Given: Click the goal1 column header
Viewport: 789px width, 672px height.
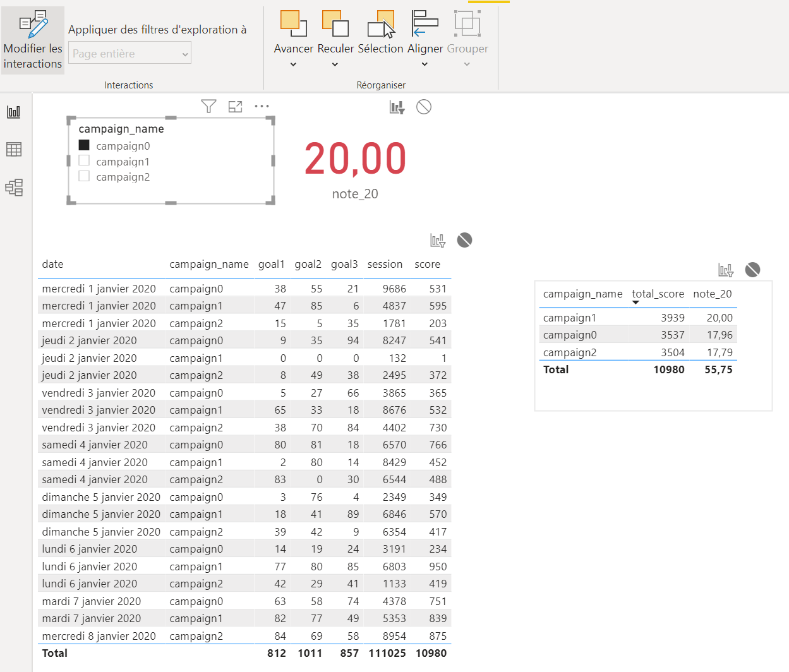Looking at the screenshot, I should click(272, 264).
